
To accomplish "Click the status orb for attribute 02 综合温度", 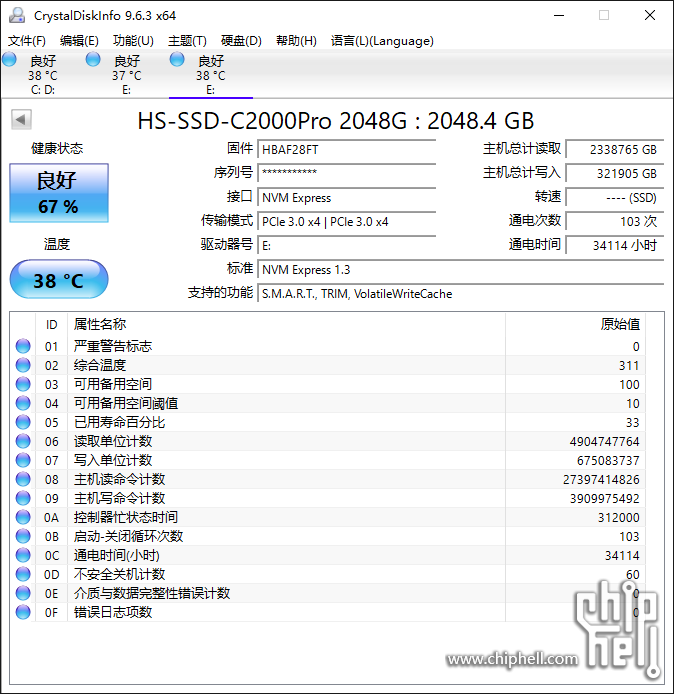I will [x=23, y=365].
